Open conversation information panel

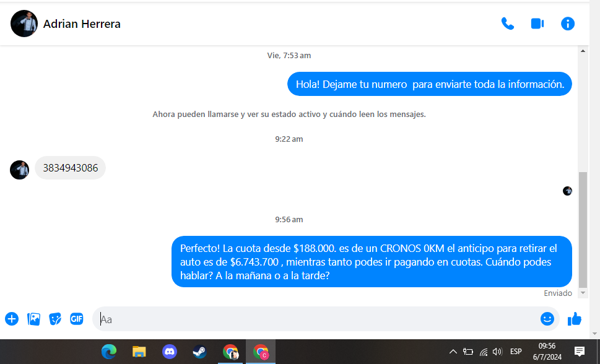coord(567,24)
